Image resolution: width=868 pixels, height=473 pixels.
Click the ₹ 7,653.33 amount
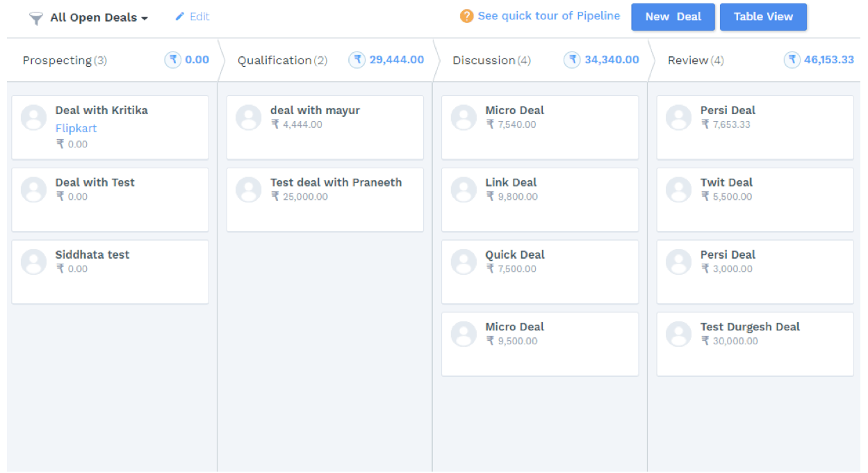click(x=726, y=125)
